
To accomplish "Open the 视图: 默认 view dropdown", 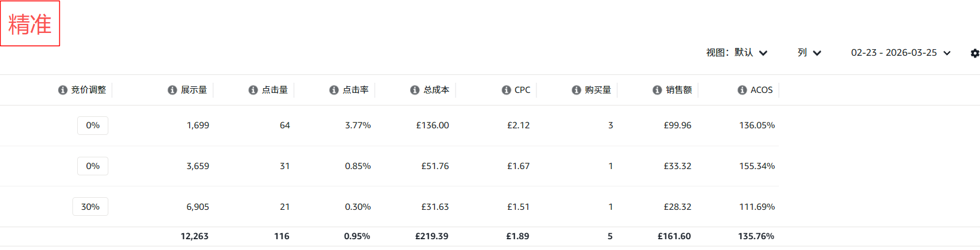I will (736, 53).
